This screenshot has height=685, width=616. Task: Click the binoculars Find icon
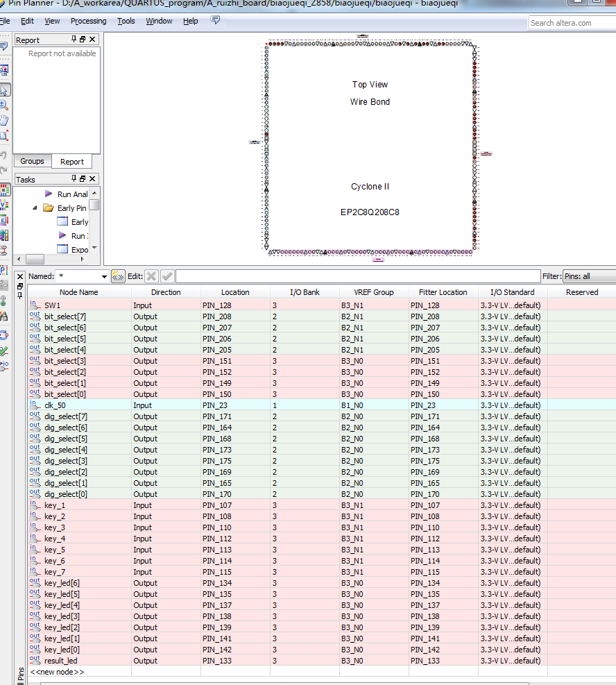pyautogui.click(x=4, y=316)
